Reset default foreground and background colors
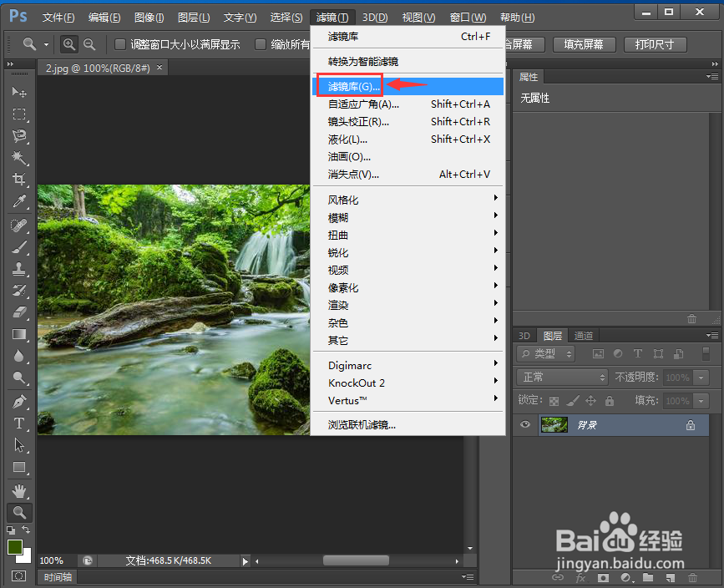This screenshot has width=724, height=588. [x=11, y=530]
